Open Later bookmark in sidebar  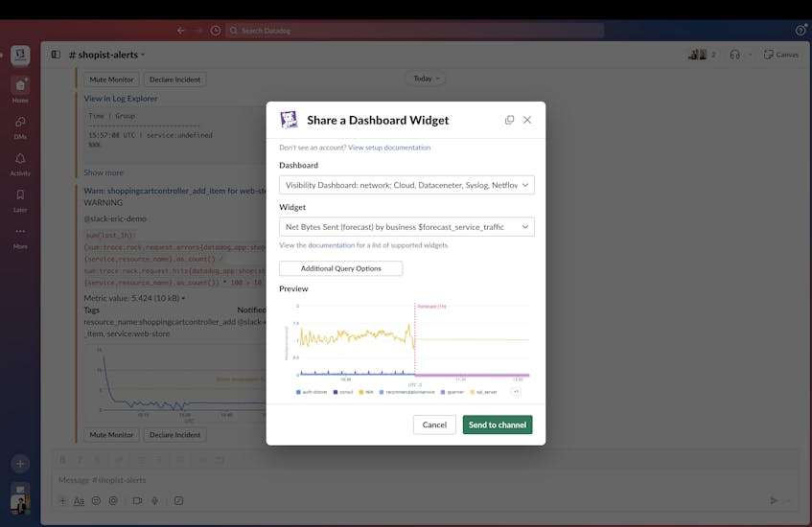20,199
